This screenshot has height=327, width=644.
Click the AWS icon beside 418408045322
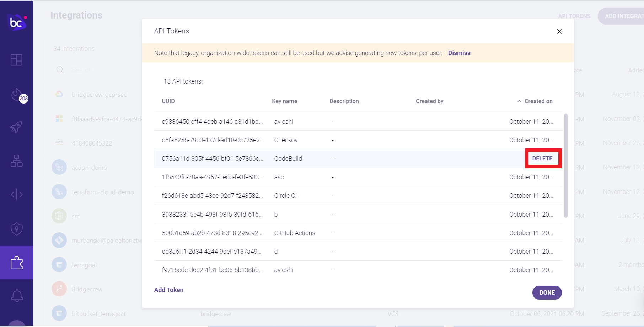point(59,142)
